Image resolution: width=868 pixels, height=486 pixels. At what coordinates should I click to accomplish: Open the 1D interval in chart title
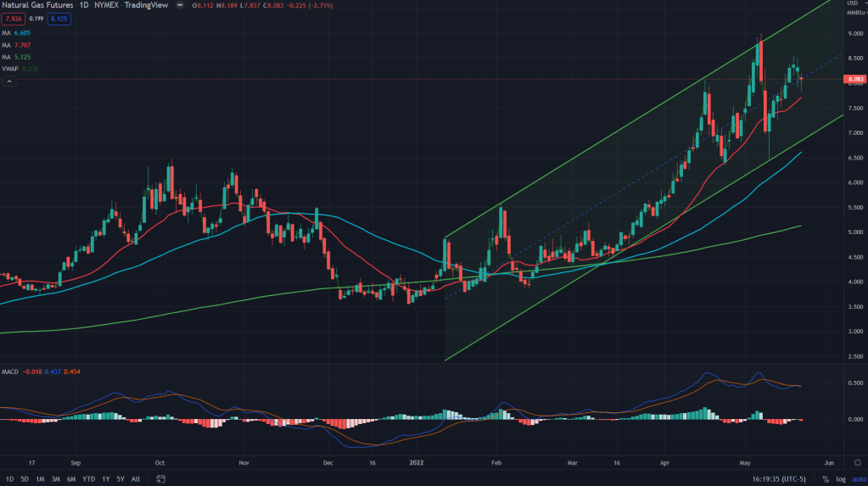tap(84, 5)
